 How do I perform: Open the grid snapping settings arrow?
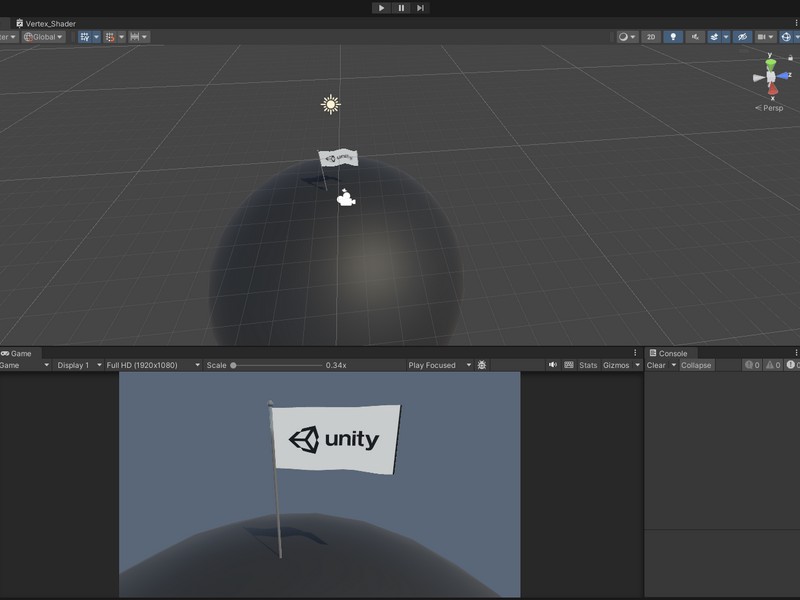pyautogui.click(x=121, y=37)
